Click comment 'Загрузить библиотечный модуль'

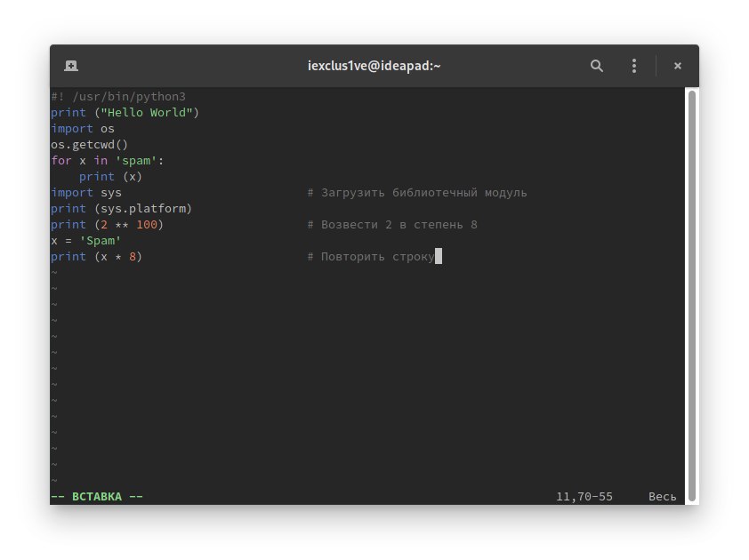417,193
